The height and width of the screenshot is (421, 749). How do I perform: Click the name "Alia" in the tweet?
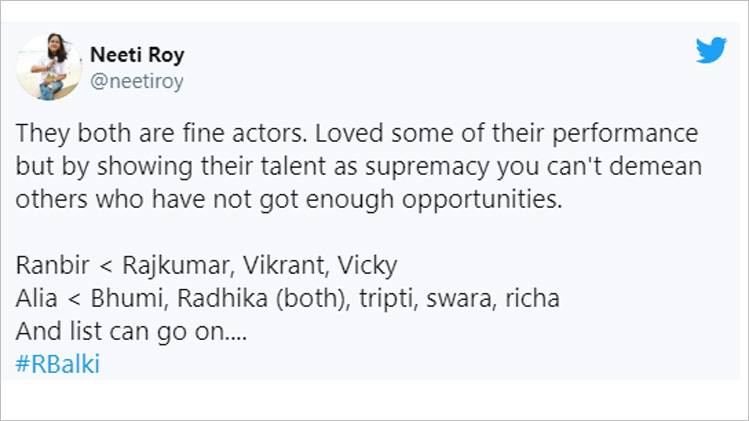pos(36,299)
